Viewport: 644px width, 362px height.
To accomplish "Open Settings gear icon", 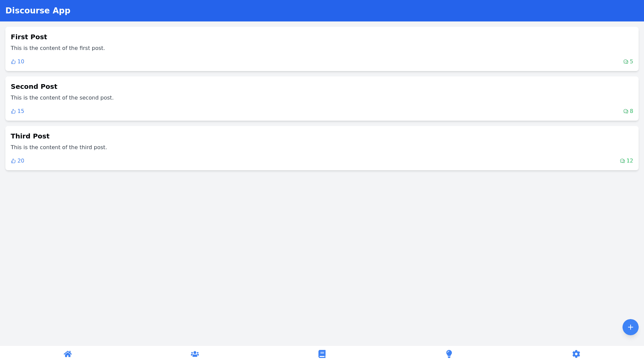I will pyautogui.click(x=576, y=354).
